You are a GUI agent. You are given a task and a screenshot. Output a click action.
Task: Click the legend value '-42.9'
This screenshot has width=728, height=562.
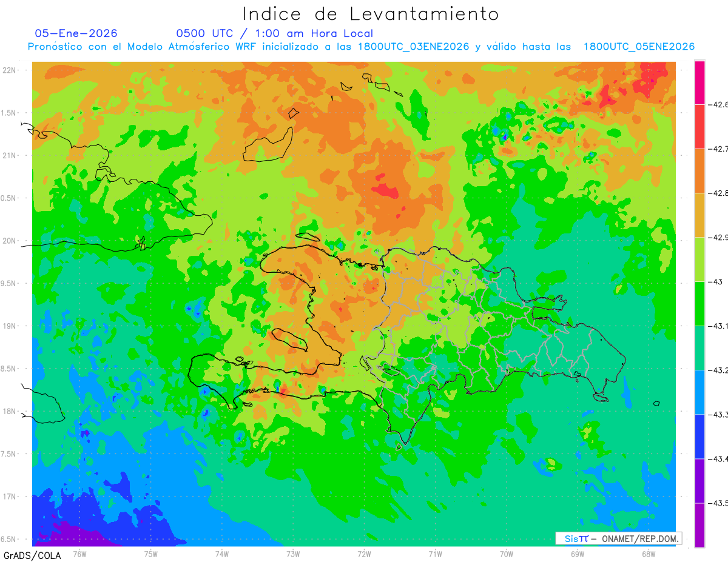718,237
